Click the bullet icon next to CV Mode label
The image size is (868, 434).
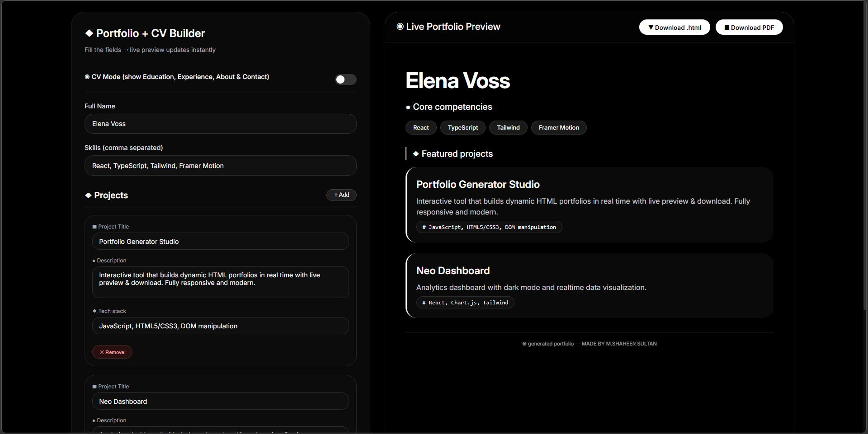pos(87,77)
